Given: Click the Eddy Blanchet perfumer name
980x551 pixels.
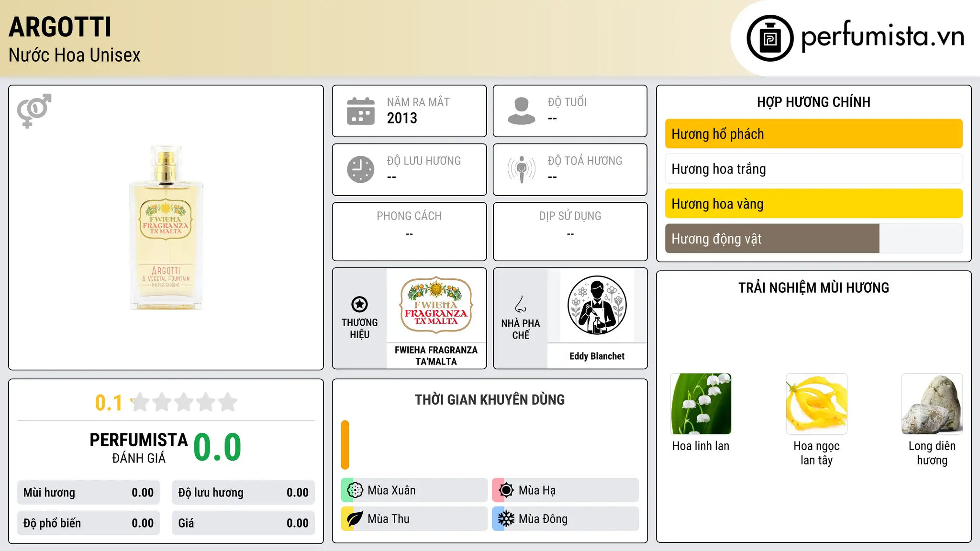Looking at the screenshot, I should pyautogui.click(x=597, y=356).
